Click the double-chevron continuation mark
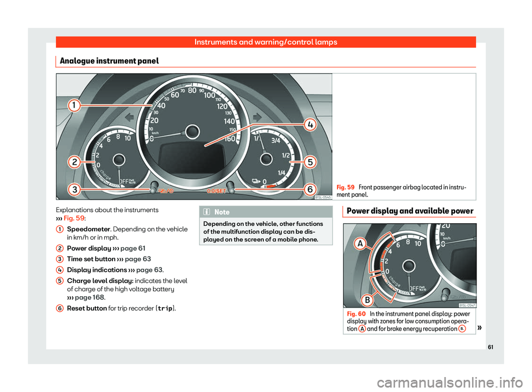Image resolution: width=532 pixels, height=392 pixels. pos(479,328)
